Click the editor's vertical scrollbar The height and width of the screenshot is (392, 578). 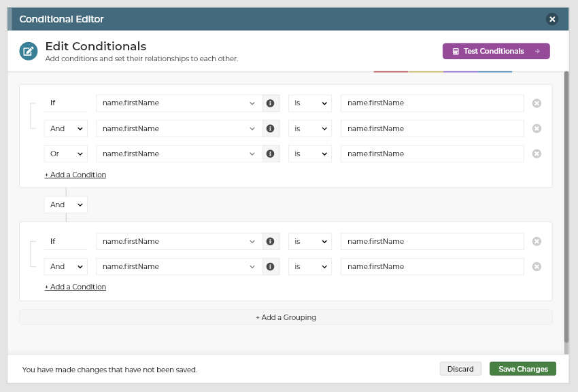click(x=566, y=207)
